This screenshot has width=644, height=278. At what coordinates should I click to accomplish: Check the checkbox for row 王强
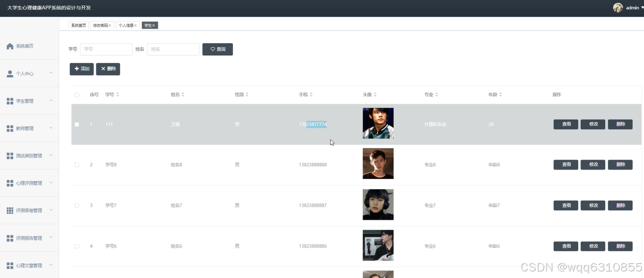(77, 124)
